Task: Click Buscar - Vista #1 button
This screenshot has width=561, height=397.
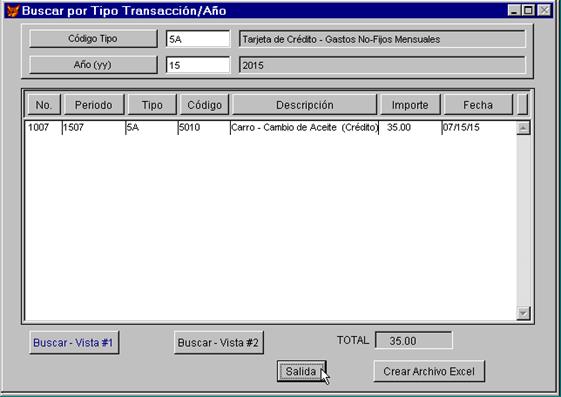Action: click(x=74, y=343)
